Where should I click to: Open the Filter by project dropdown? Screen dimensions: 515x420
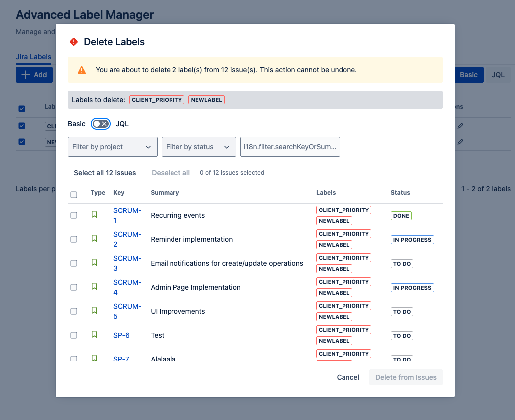[x=112, y=147]
